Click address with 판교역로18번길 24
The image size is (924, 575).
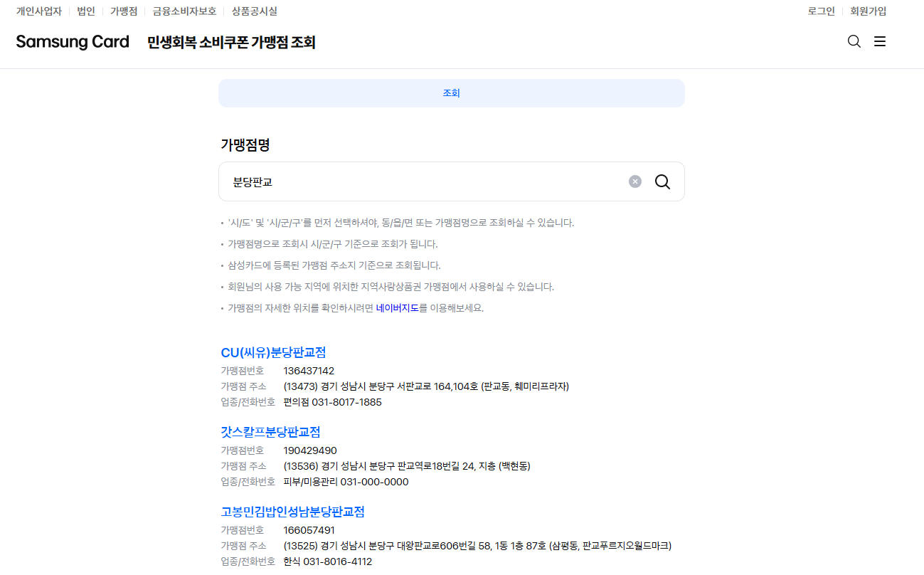pyautogui.click(x=407, y=466)
